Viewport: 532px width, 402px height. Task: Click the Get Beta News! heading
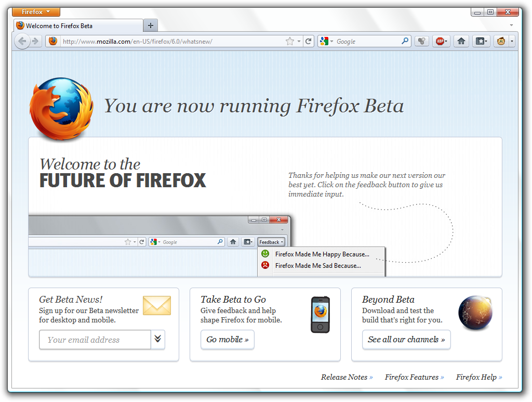coord(71,300)
